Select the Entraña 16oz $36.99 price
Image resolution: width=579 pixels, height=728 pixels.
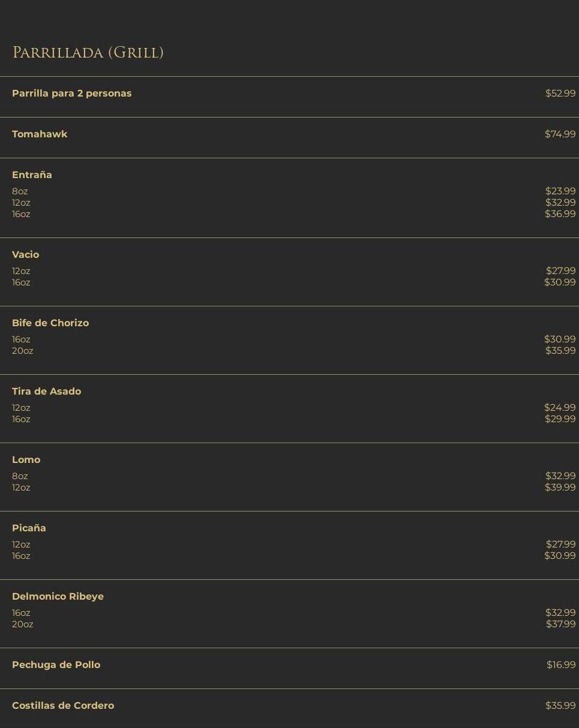(x=560, y=214)
